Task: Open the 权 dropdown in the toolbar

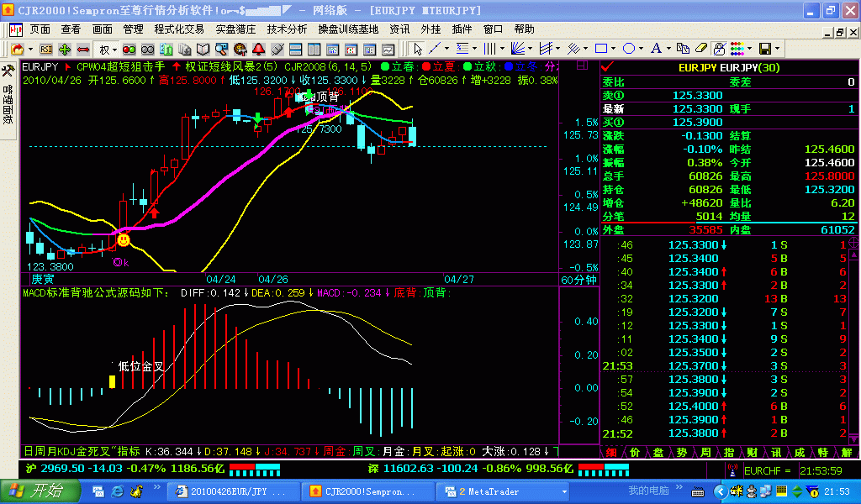Action: 108,50
